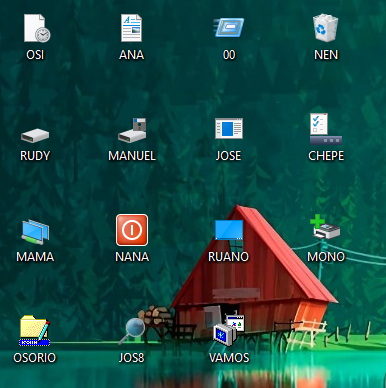Select the RUANO blue desktop icon

click(x=229, y=230)
